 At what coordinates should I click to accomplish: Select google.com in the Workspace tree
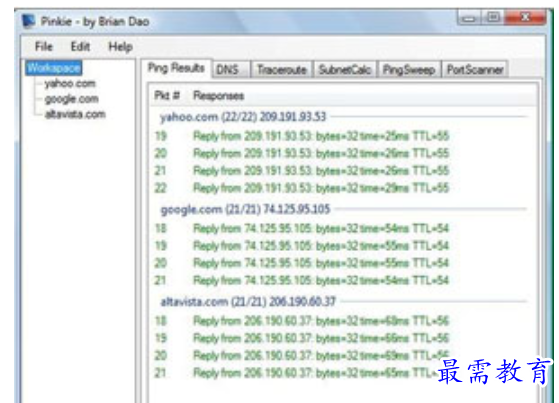point(71,99)
